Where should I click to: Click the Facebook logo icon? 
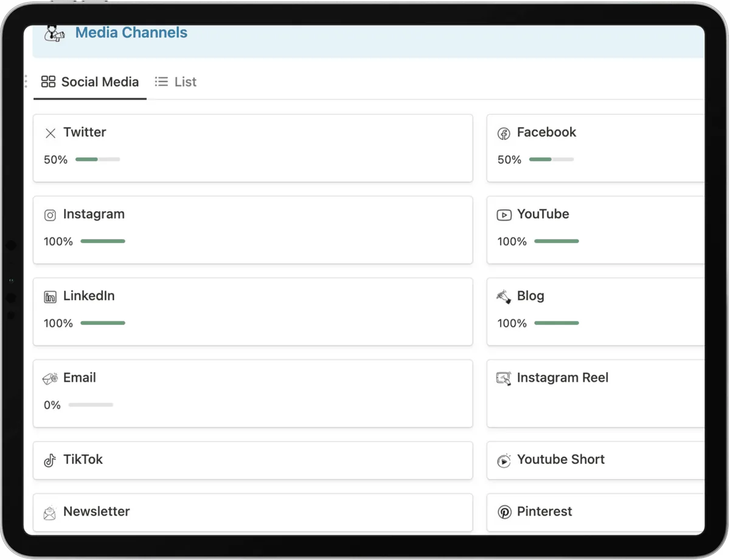504,134
